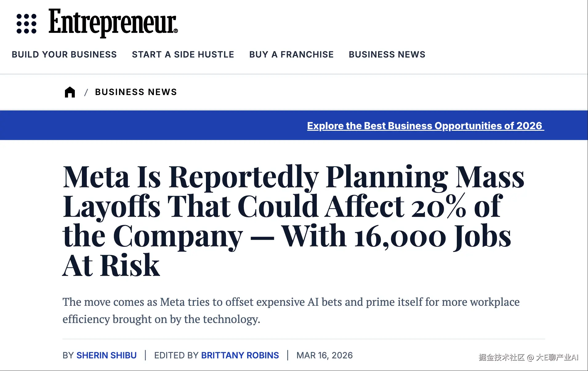Click the "Edited by" label in the byline
588x371 pixels.
pyautogui.click(x=176, y=355)
